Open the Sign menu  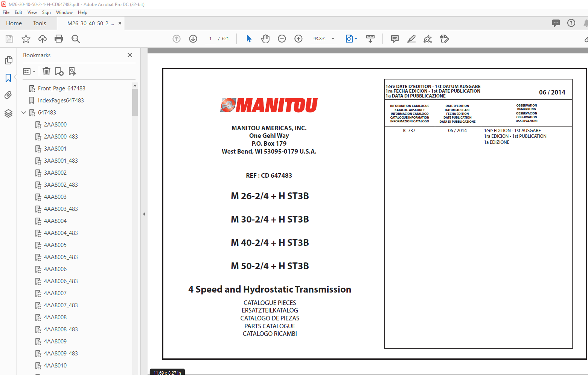pyautogui.click(x=46, y=12)
